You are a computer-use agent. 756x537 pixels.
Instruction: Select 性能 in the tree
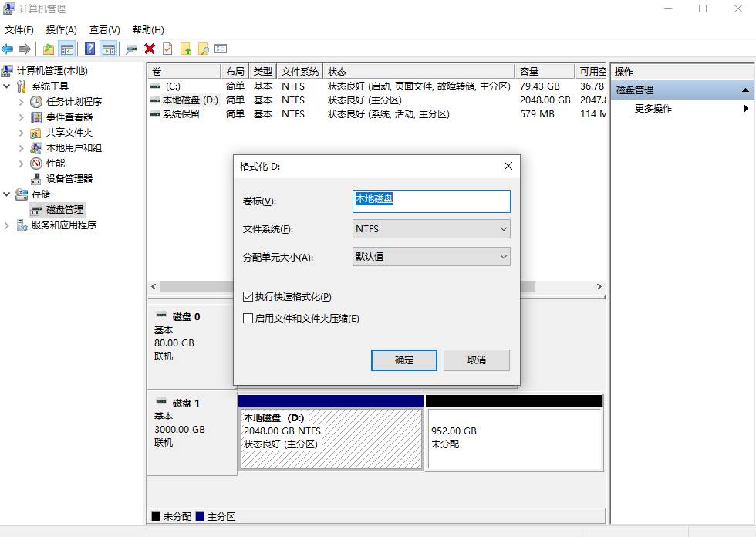click(x=55, y=163)
